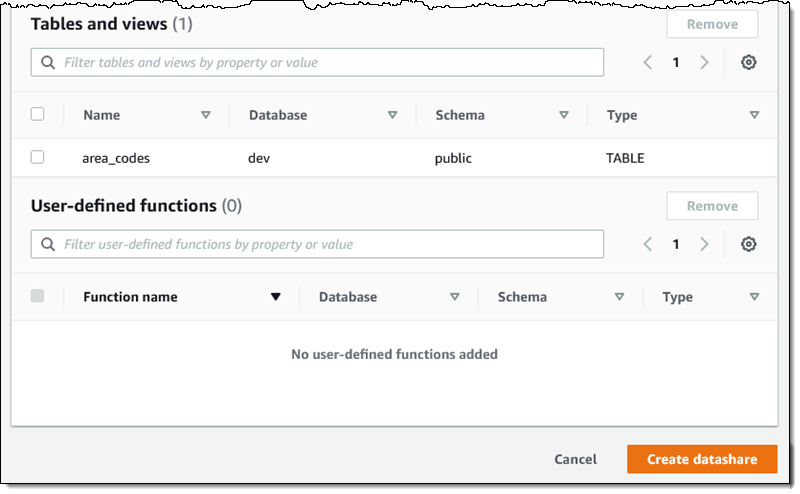The height and width of the screenshot is (494, 800).
Task: Sort functions by Function name arrow
Action: coord(276,297)
